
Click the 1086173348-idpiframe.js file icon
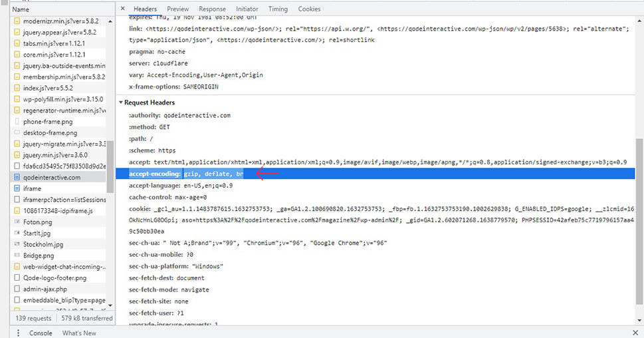[17, 210]
